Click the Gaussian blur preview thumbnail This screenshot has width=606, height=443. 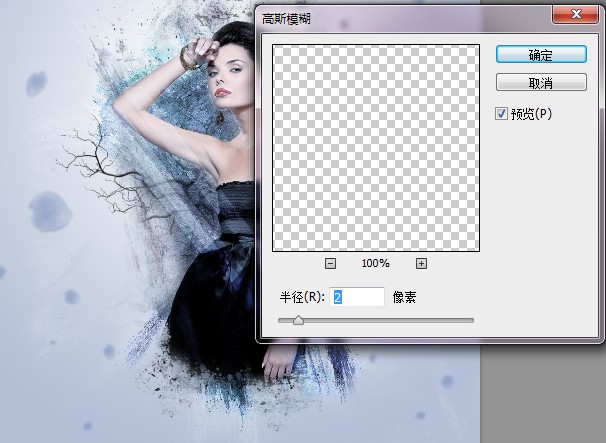376,148
